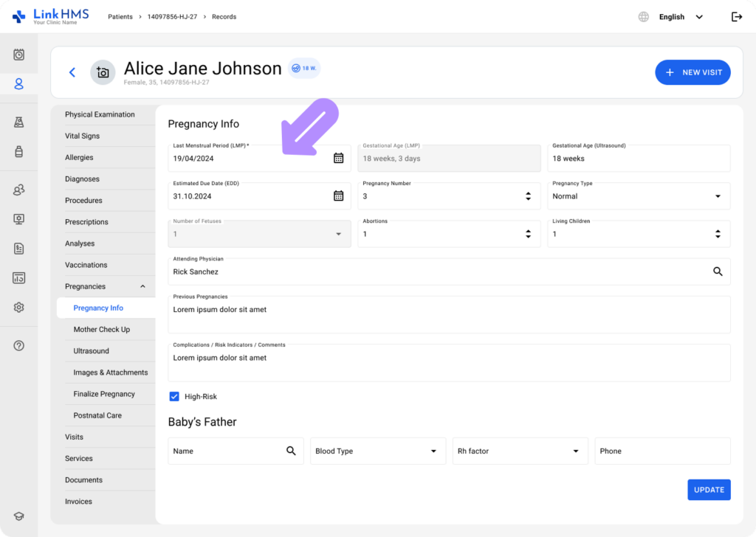Collapse the Pregnancies section chevron
The image size is (756, 537).
pos(142,286)
